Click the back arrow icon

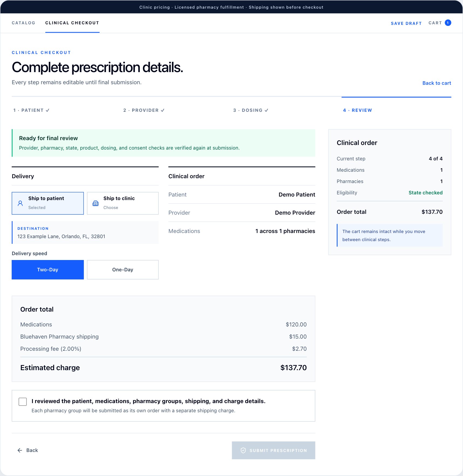click(x=20, y=450)
